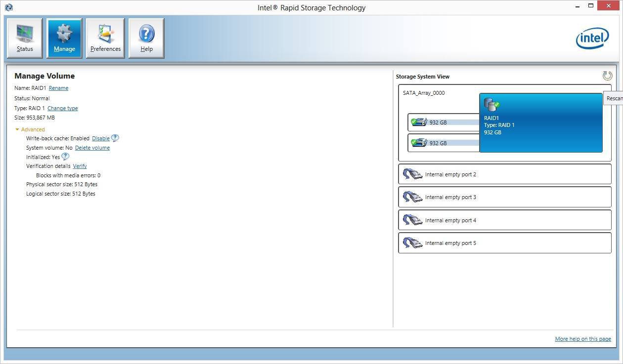Click the SATA_Array_0000 label
623x364 pixels.
click(424, 93)
